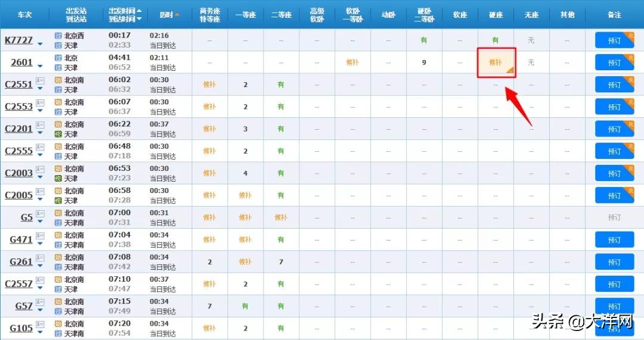Viewport: 644px width, 340px height.
Task: Click the ID card icon beside C2551
Action: (40, 81)
